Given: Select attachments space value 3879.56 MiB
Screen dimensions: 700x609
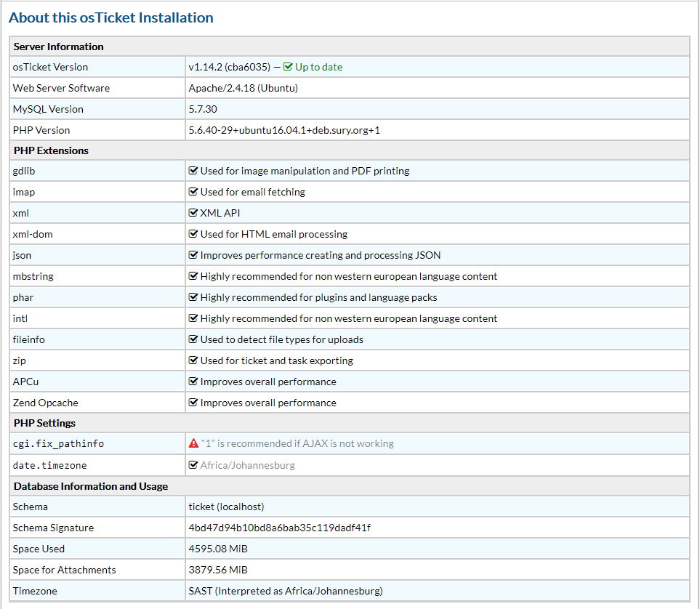Looking at the screenshot, I should point(218,570).
